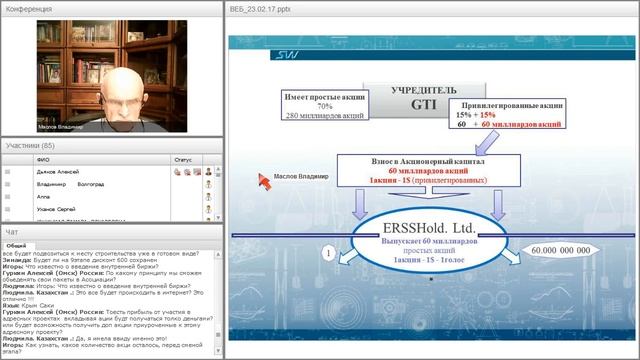Click chat scroll-down arrow
The width and height of the screenshot is (640, 360).
point(218,351)
